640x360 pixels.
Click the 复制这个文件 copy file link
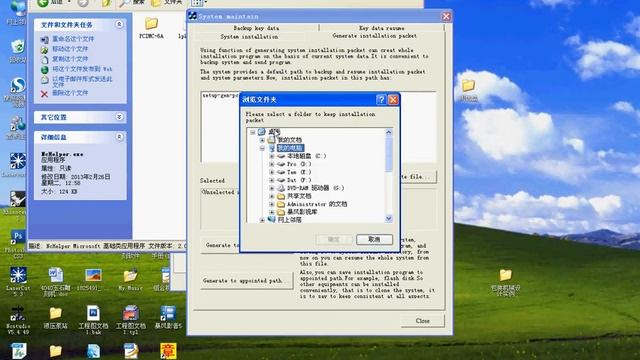[70, 59]
